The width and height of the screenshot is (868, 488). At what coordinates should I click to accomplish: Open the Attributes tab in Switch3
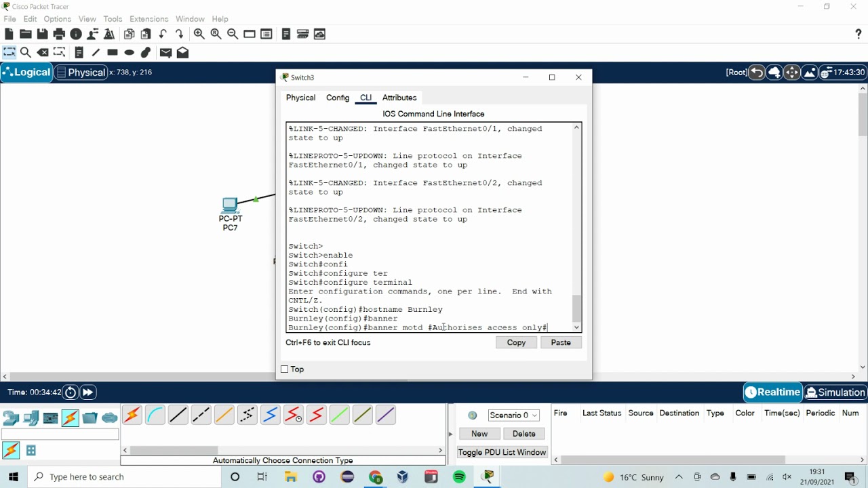pos(399,98)
